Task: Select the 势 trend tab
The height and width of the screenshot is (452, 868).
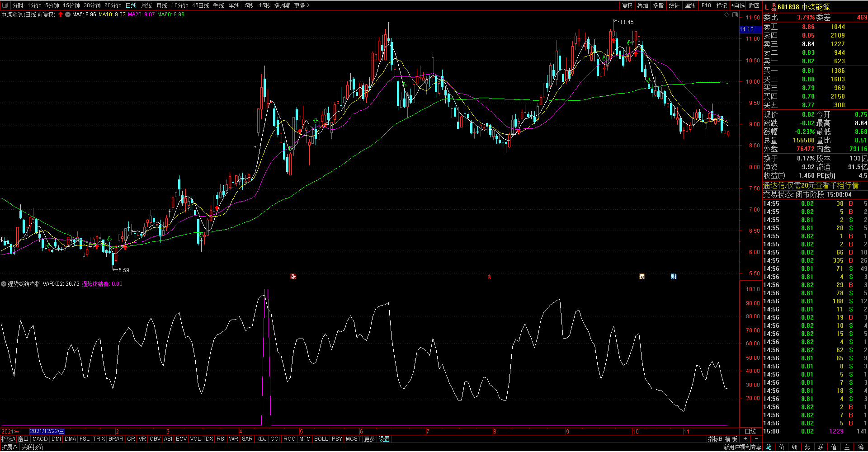Action: pyautogui.click(x=808, y=447)
